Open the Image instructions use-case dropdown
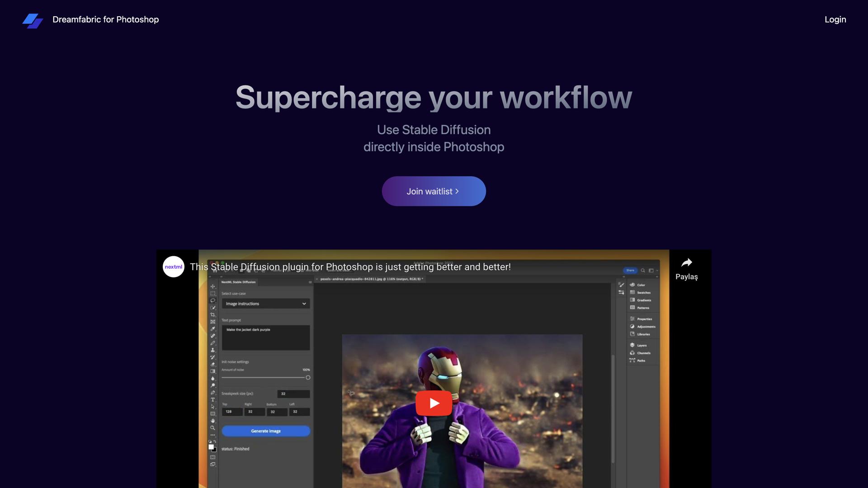 [x=266, y=304]
